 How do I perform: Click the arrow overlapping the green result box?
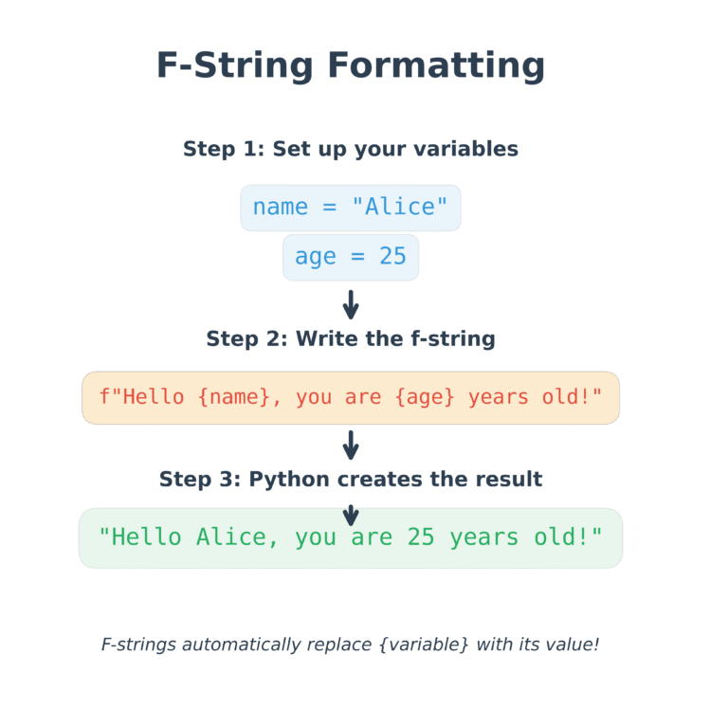pos(351,516)
